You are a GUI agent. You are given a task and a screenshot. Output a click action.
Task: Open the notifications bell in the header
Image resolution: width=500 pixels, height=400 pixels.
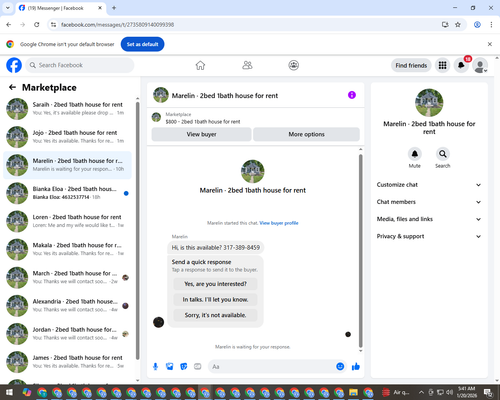[461, 65]
